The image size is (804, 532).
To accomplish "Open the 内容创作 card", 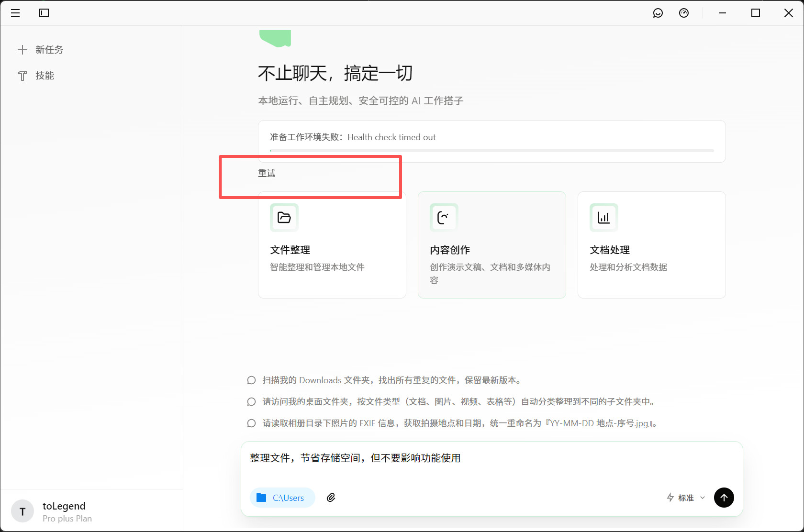I will click(492, 245).
